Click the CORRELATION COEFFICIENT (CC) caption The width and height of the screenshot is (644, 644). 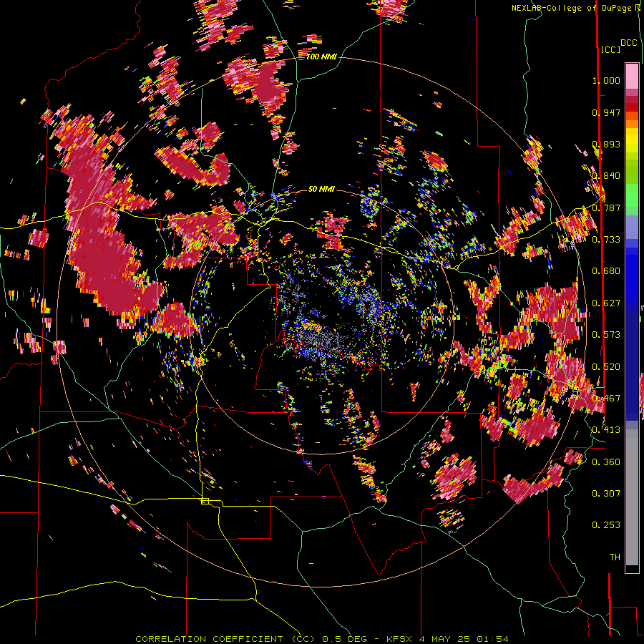[x=226, y=639]
